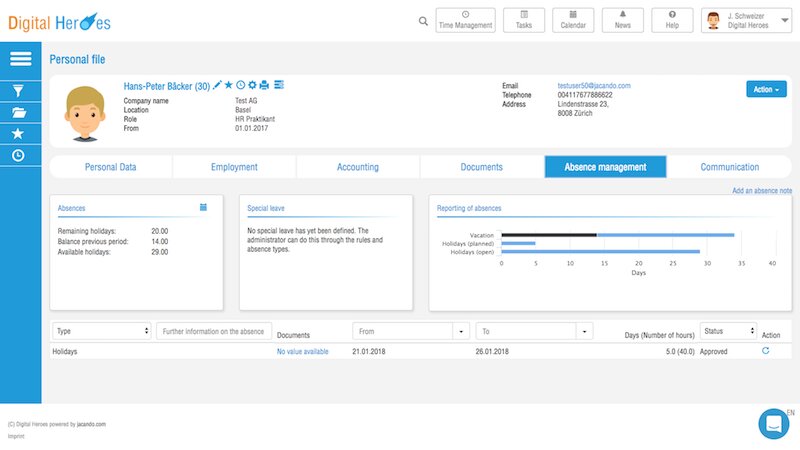800x450 pixels.
Task: Click the search magnifier icon in the header
Action: (423, 21)
